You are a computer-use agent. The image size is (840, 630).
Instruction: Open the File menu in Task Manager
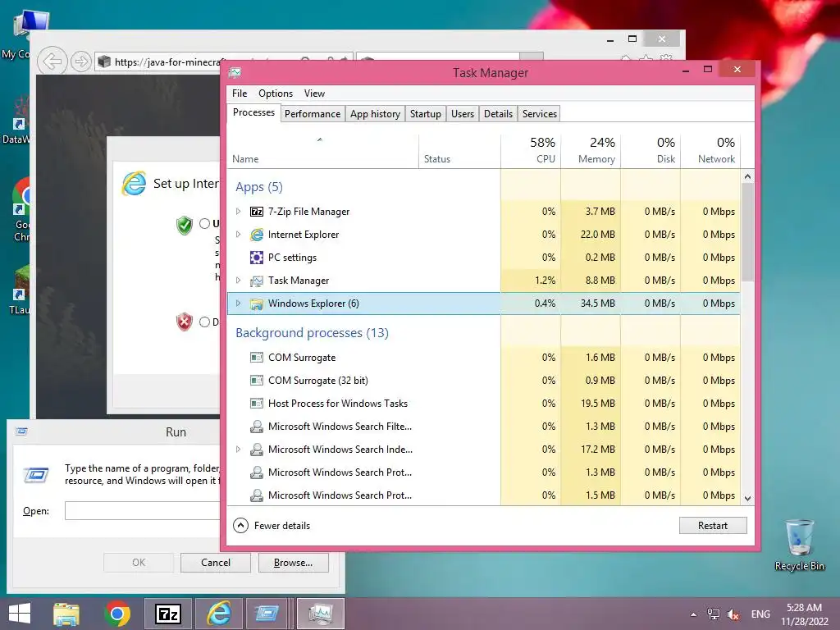[x=240, y=94]
